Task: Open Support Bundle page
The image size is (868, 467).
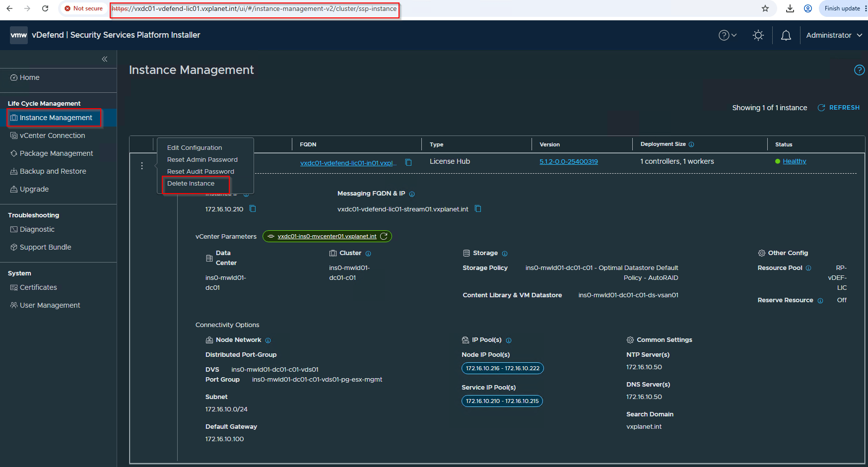Action: point(41,247)
